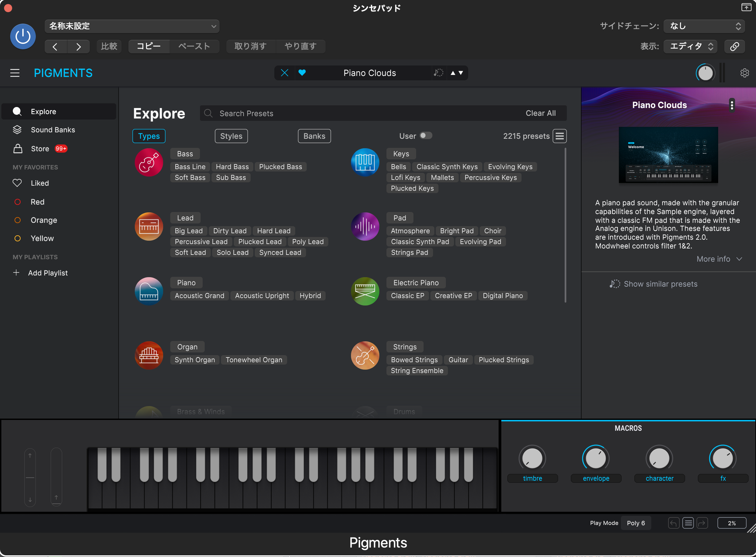756x557 pixels.
Task: Click the Pad waveform category icon
Action: point(365,227)
